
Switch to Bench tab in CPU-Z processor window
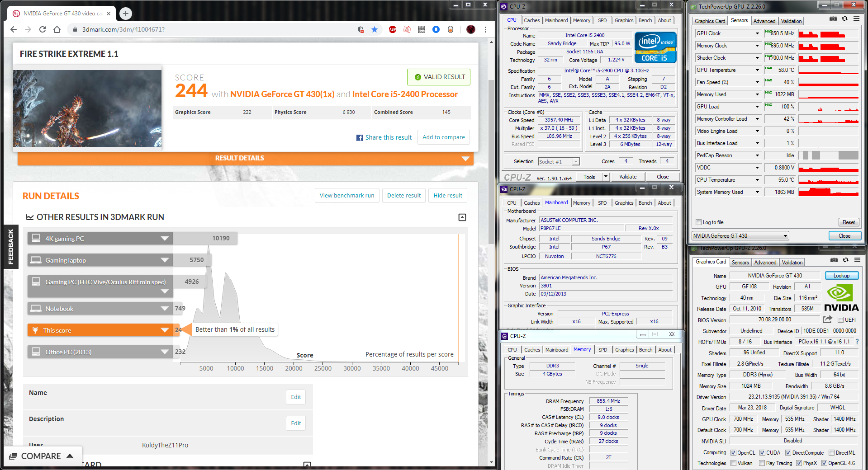point(645,20)
